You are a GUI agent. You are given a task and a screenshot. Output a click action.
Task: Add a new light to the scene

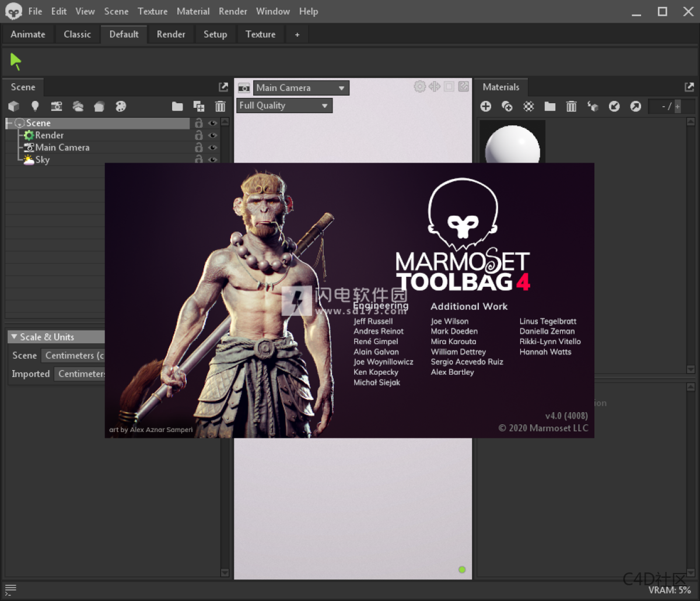coord(35,106)
